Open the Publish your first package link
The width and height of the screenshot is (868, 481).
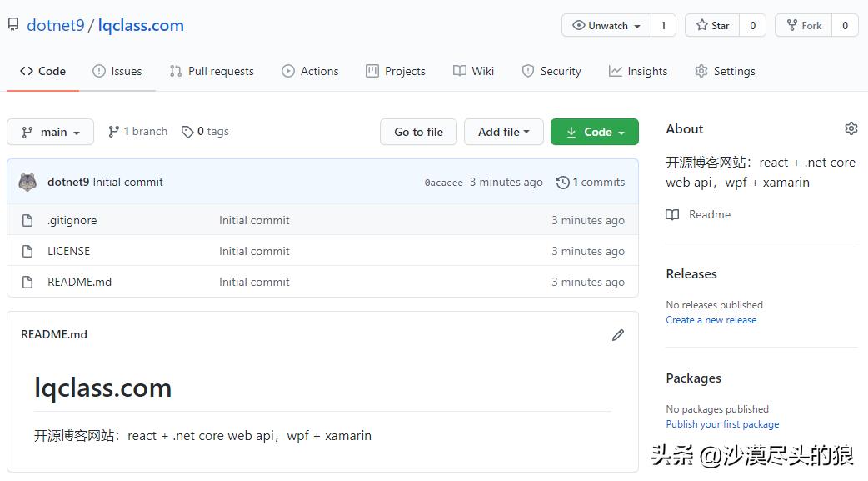722,424
